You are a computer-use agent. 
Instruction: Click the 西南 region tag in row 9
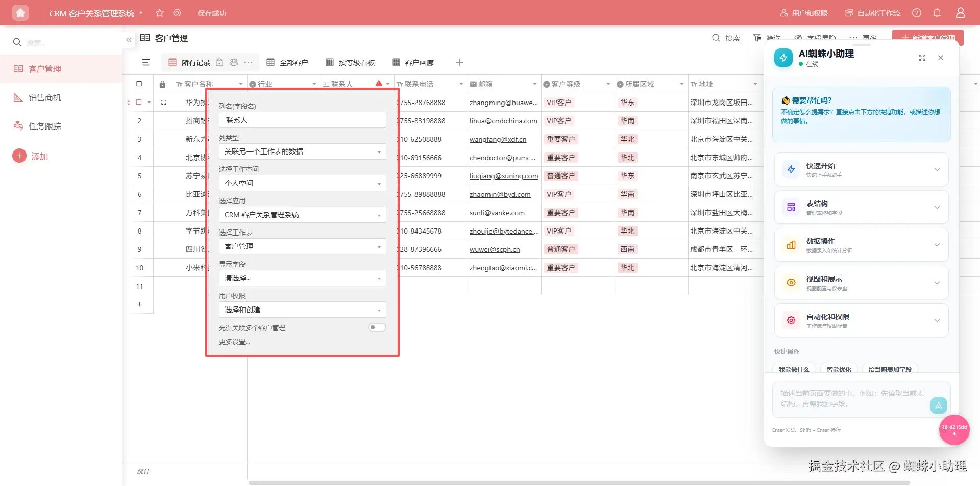627,249
